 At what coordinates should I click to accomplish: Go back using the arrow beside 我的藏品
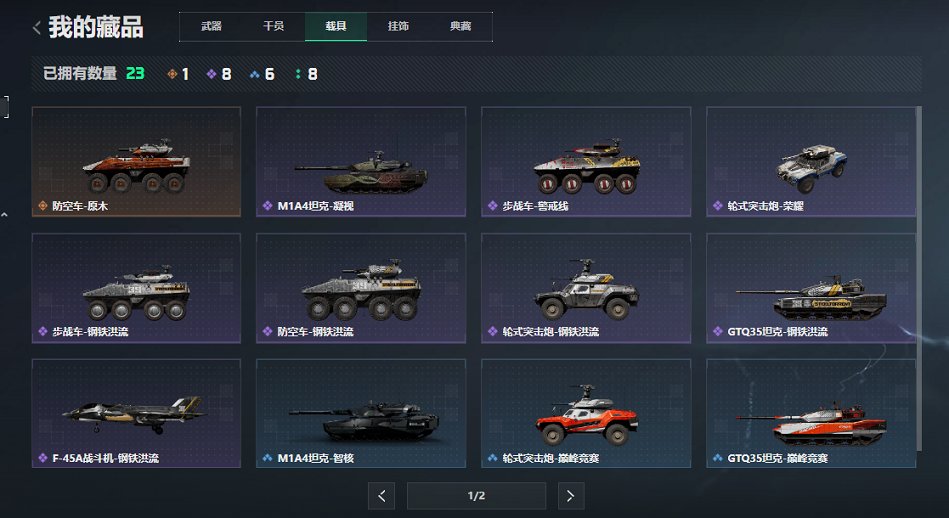pyautogui.click(x=37, y=28)
